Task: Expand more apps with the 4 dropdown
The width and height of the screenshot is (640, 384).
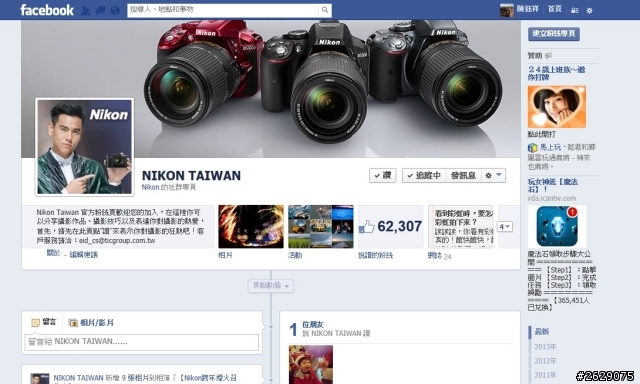Action: click(505, 226)
